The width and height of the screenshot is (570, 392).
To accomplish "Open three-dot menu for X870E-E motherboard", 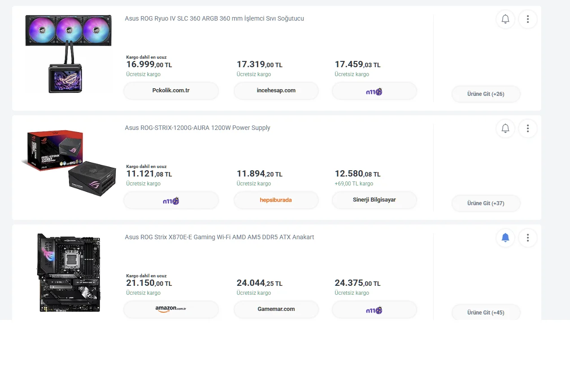I will (x=528, y=238).
